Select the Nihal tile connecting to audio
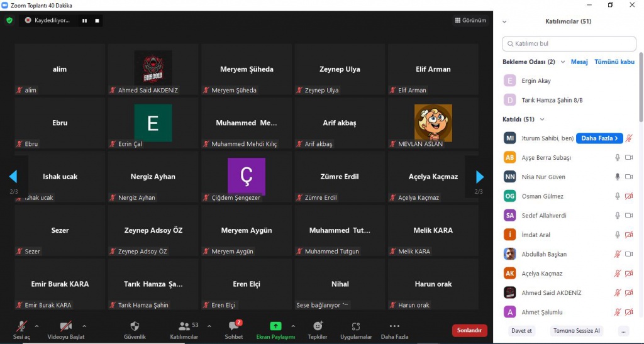This screenshot has width=644, height=344. [340, 284]
